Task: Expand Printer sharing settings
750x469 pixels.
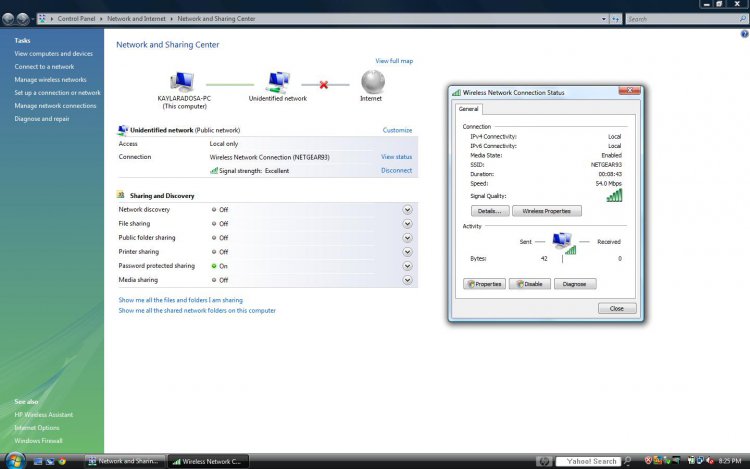Action: (x=407, y=252)
